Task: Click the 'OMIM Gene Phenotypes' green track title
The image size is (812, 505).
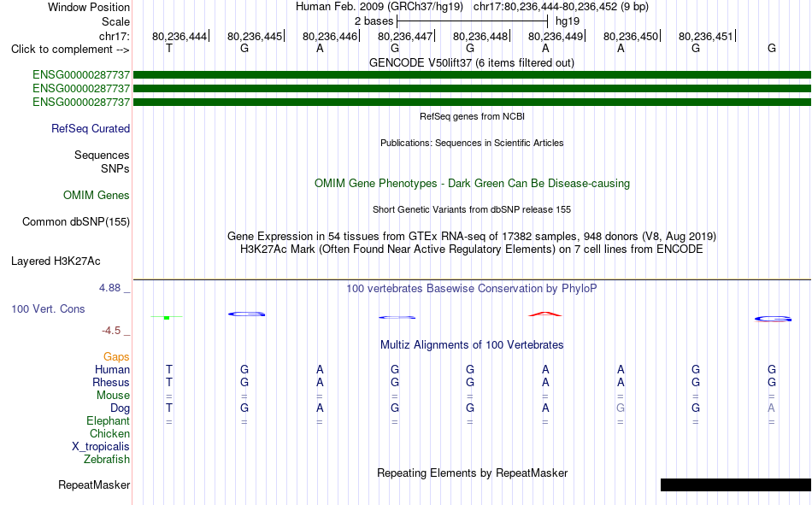Action: coord(473,184)
